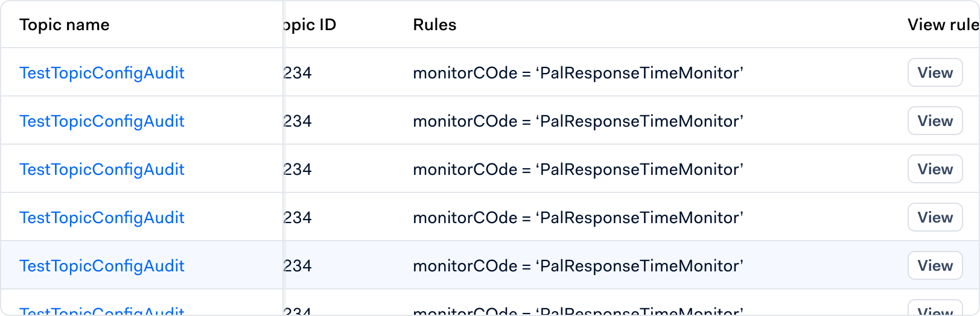The image size is (980, 316).
Task: Open the partially visible TestTopicConfigAudit link in last row
Action: pyautogui.click(x=102, y=311)
